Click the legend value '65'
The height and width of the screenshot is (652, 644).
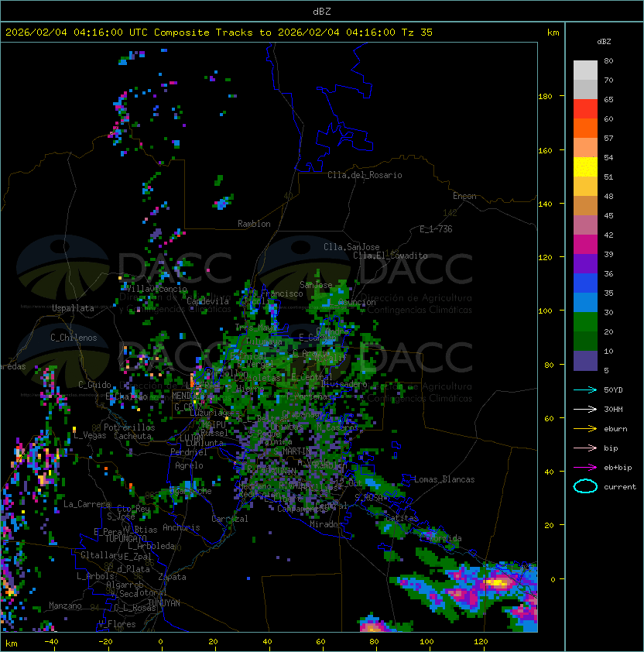coord(608,99)
